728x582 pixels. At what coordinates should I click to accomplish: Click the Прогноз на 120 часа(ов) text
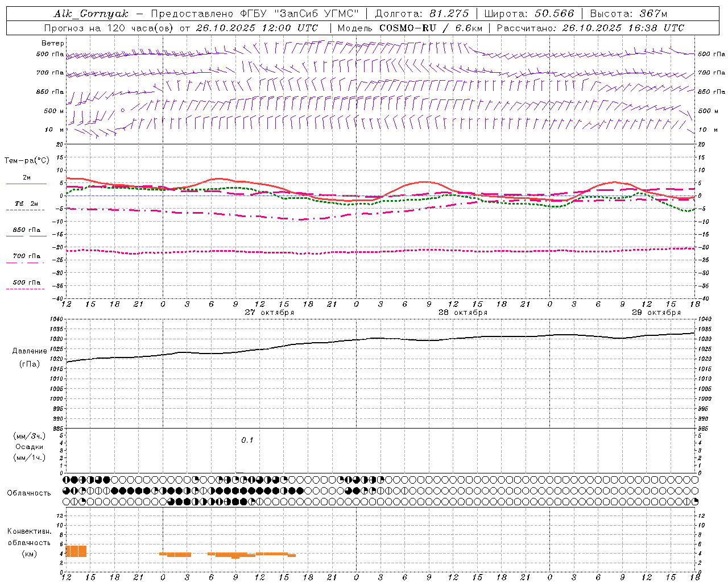109,28
